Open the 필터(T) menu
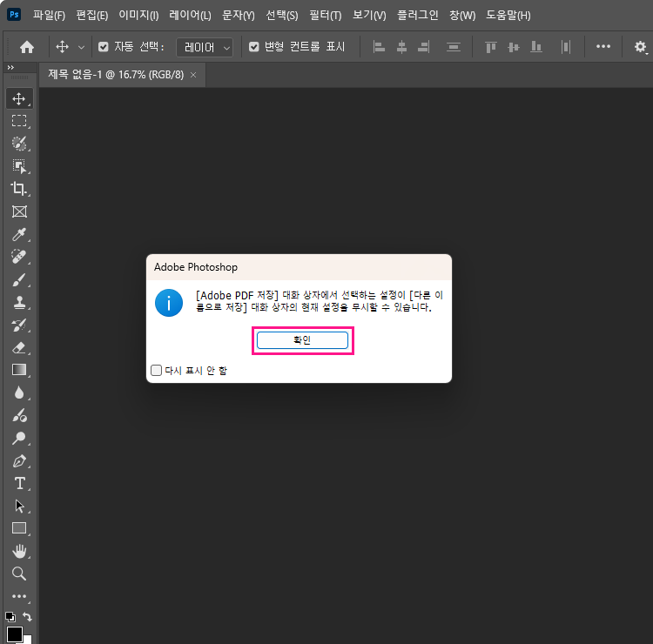 (x=325, y=16)
